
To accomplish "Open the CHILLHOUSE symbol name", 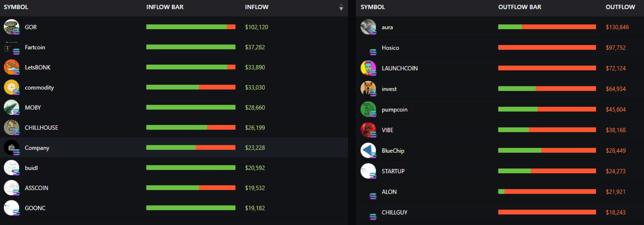I will pos(41,127).
